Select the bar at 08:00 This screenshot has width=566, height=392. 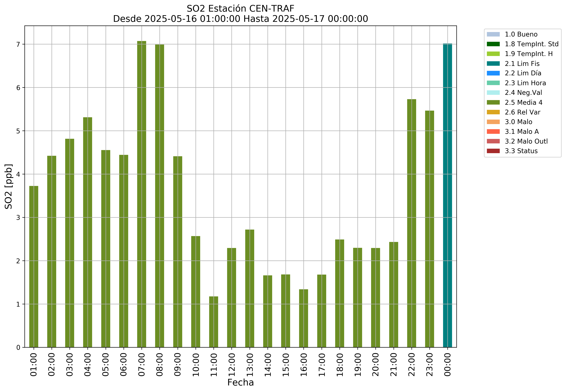(159, 196)
